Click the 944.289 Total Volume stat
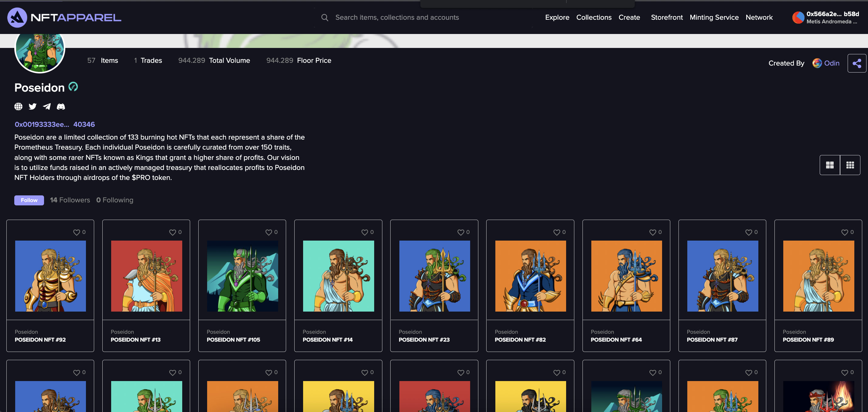 click(214, 60)
